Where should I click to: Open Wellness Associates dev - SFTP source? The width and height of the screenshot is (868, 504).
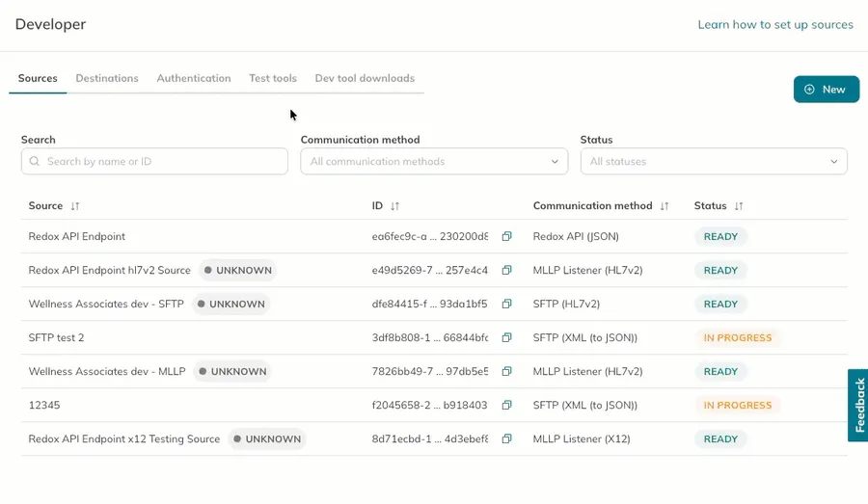(106, 304)
